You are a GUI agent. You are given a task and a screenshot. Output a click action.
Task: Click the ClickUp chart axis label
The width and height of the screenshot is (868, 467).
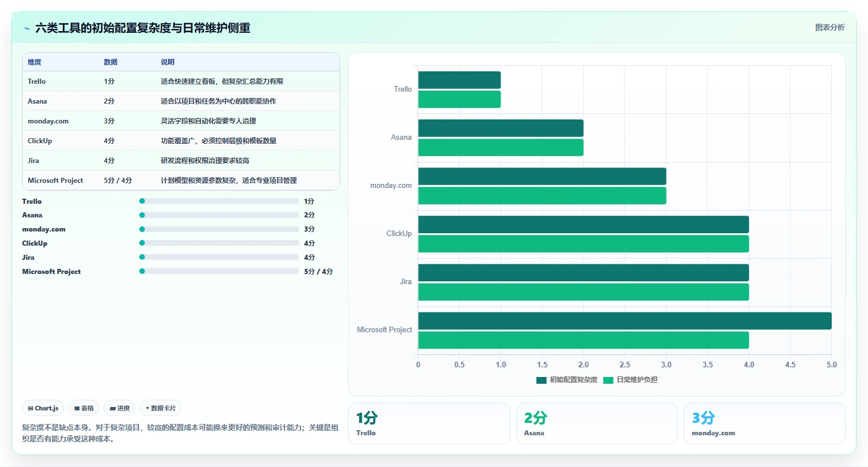(399, 234)
